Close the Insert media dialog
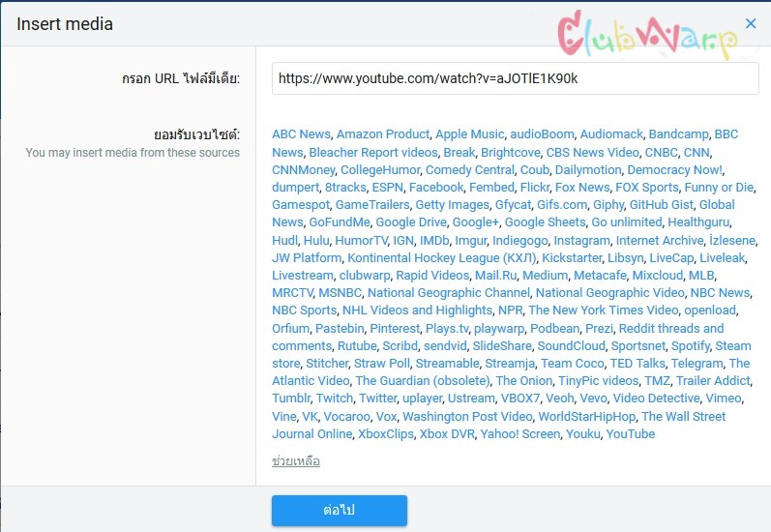The height and width of the screenshot is (532, 771). [751, 23]
